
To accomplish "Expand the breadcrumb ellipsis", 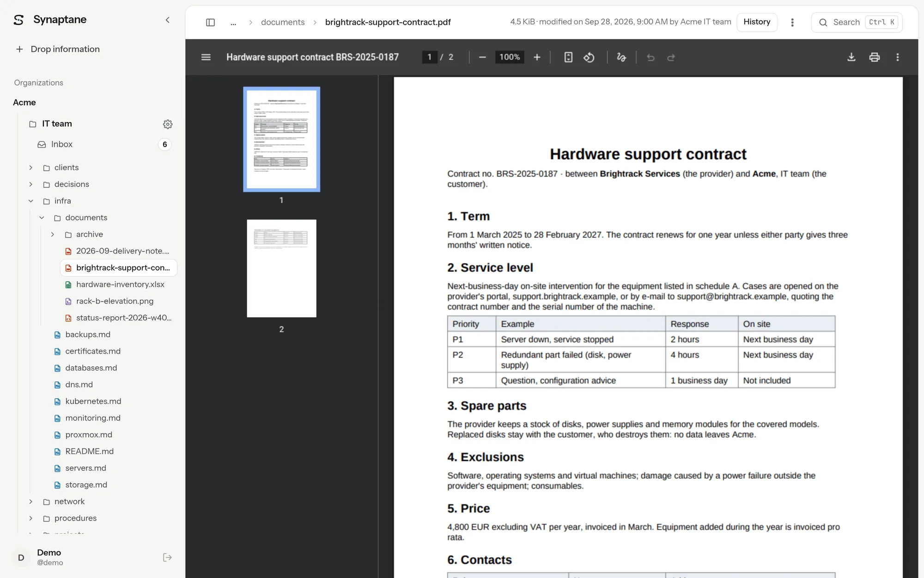I will click(233, 22).
